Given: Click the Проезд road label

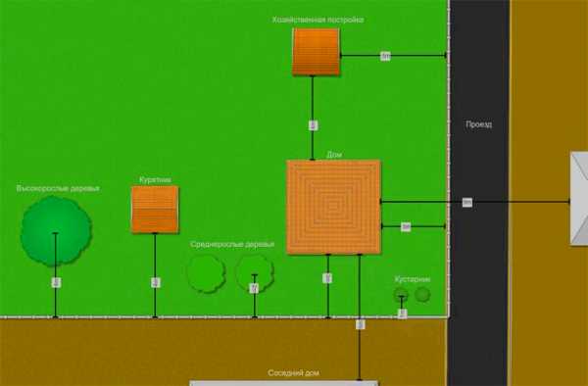Looking at the screenshot, I should 479,124.
